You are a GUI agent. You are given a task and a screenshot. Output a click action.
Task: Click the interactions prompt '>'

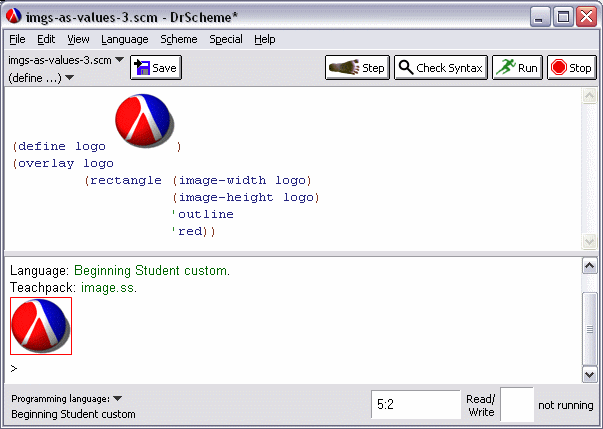click(14, 369)
